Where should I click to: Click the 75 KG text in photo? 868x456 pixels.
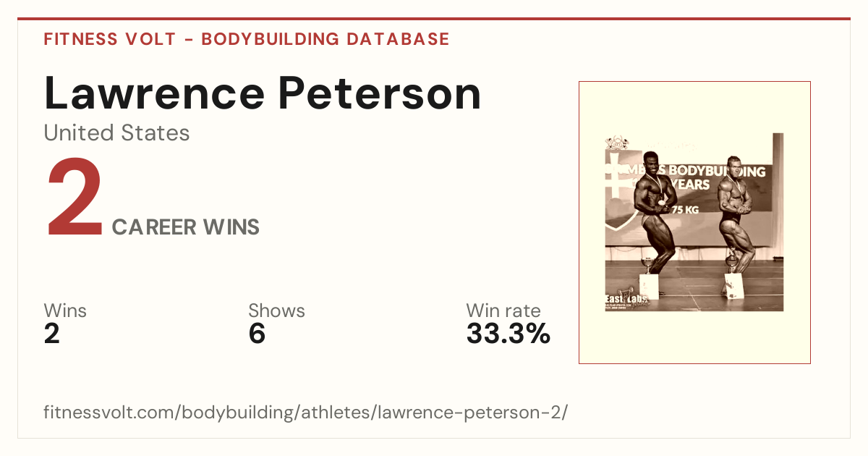684,210
